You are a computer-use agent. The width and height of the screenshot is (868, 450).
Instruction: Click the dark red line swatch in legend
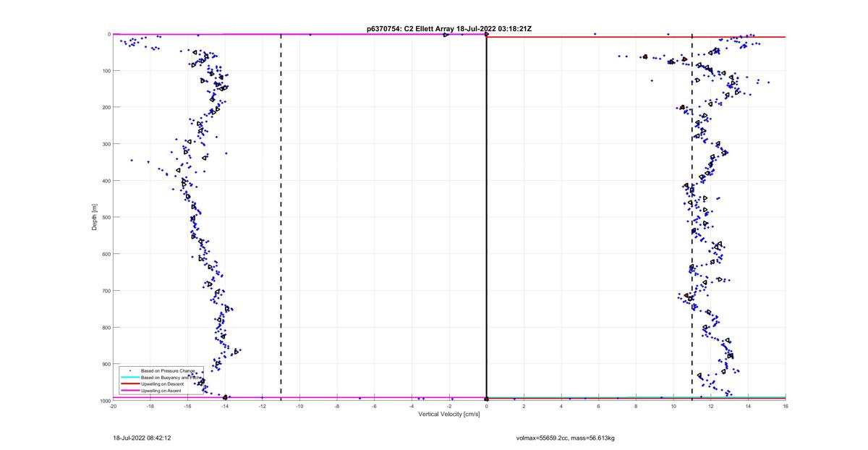130,384
